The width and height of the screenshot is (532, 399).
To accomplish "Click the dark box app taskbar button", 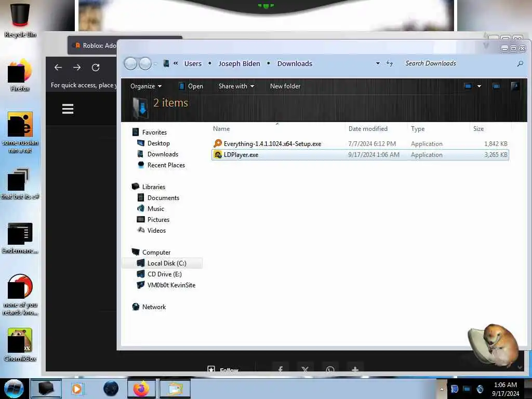I will tap(46, 389).
